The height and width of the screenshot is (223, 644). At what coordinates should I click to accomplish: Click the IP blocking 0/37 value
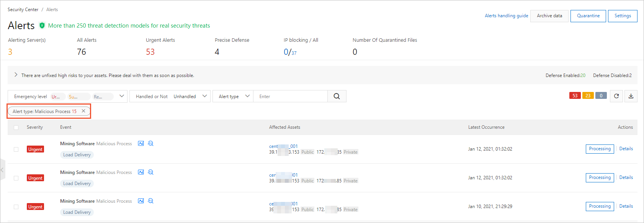(290, 52)
